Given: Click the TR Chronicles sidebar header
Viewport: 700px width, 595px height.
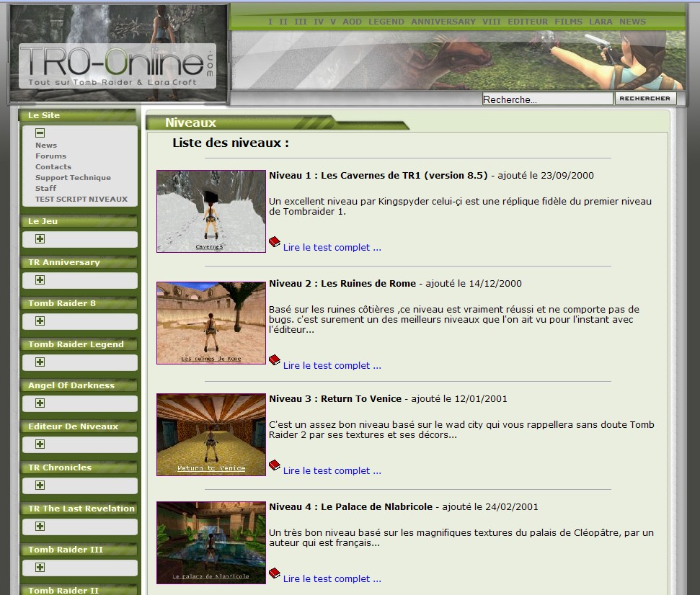Looking at the screenshot, I should coord(78,467).
